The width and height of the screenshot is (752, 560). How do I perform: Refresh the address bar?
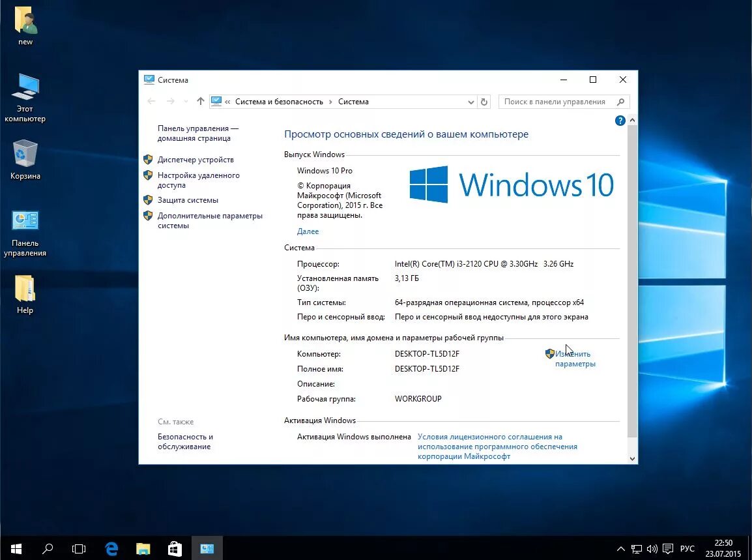click(x=484, y=102)
